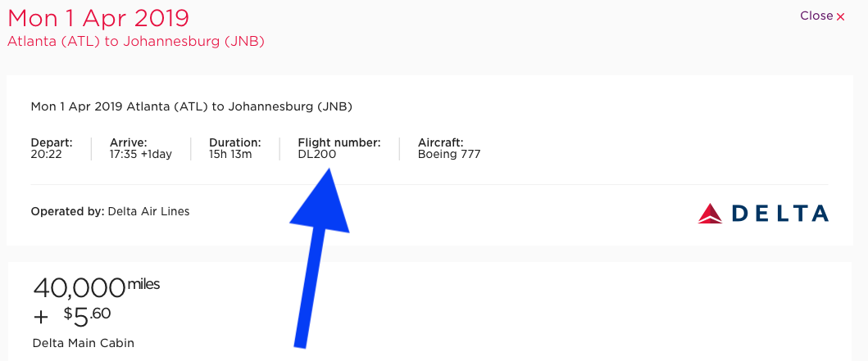The height and width of the screenshot is (361, 868).
Task: Click Operated by: Delta Air Lines text
Action: [110, 211]
